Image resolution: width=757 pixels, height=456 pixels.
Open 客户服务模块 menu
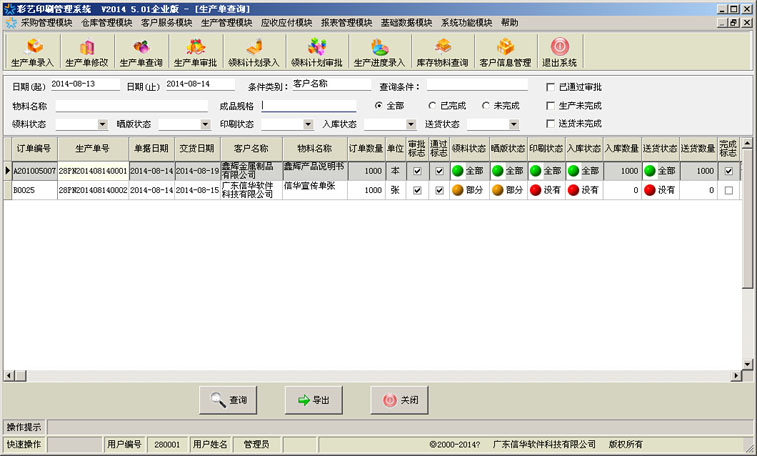pyautogui.click(x=167, y=23)
